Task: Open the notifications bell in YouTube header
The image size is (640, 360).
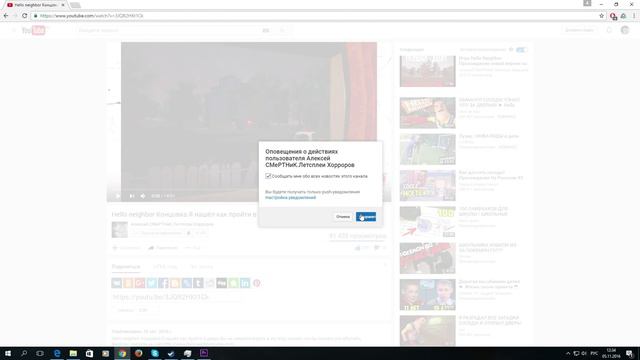Action: [x=609, y=30]
